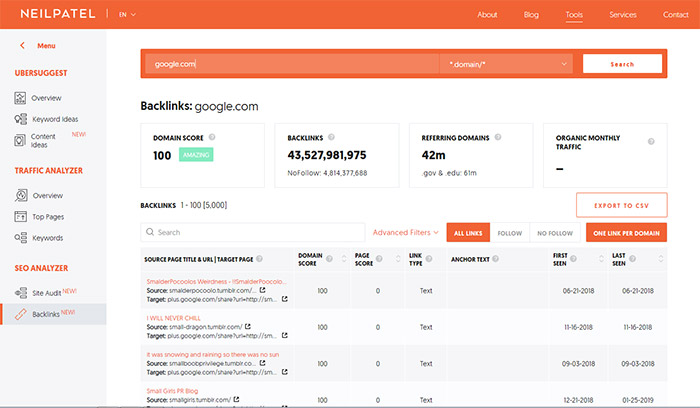Click help icon beside Referring Domains

point(498,137)
